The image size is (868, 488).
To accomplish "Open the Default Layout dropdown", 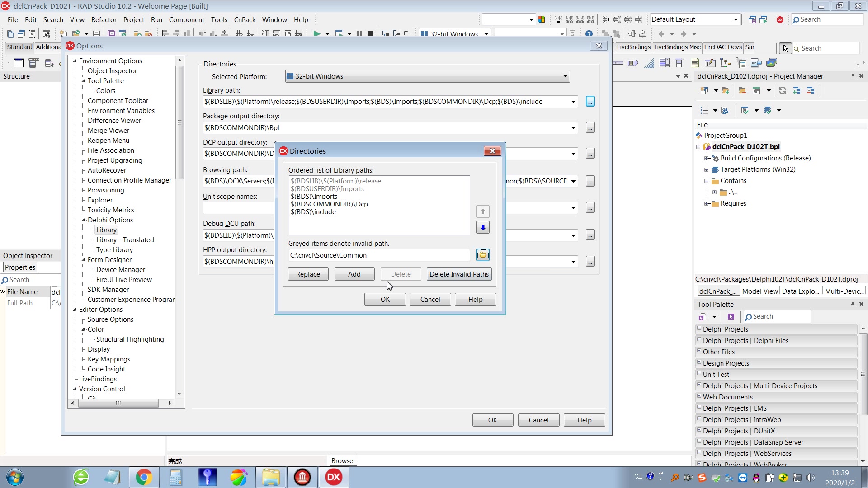I will 735,19.
